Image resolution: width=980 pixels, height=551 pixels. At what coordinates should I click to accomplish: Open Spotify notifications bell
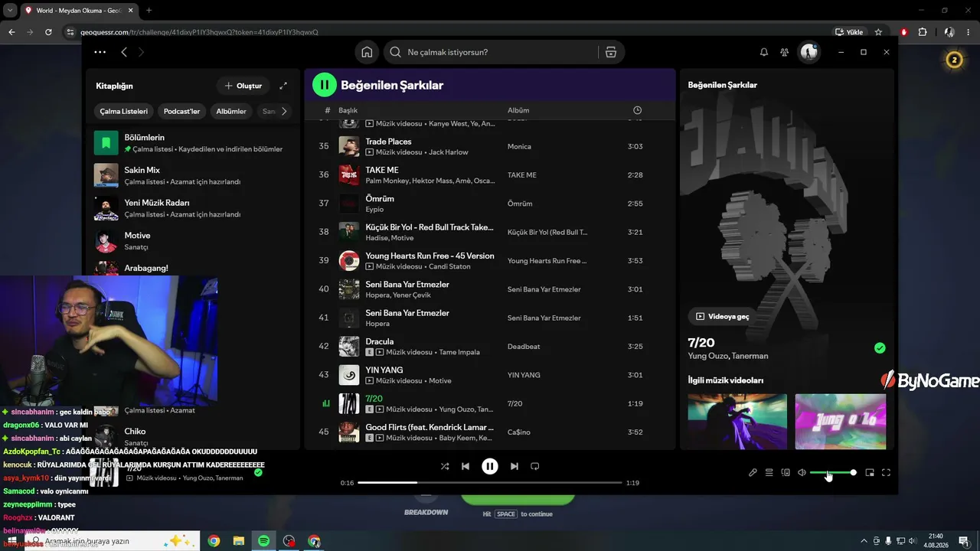point(763,52)
